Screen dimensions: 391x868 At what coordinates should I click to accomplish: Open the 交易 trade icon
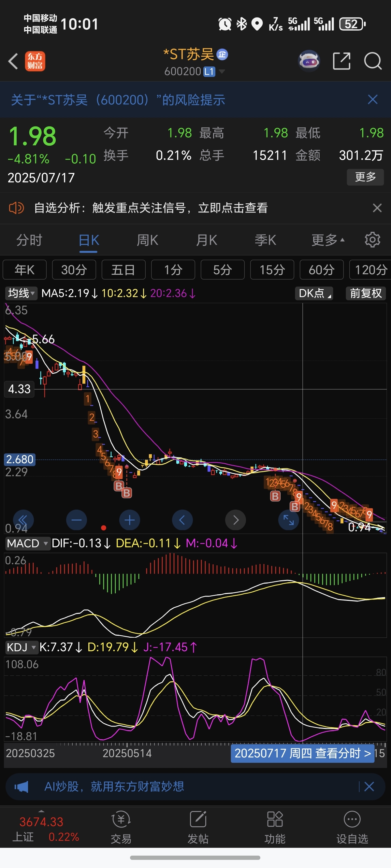pyautogui.click(x=121, y=827)
